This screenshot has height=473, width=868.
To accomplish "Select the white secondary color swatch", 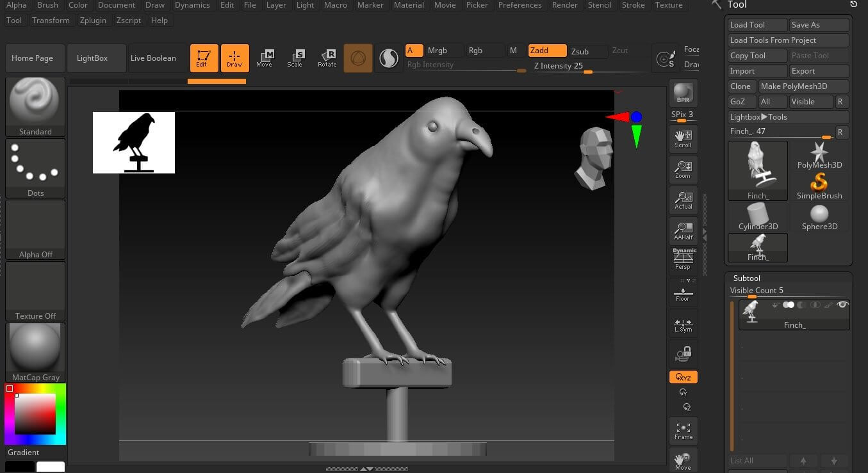I will [x=50, y=467].
